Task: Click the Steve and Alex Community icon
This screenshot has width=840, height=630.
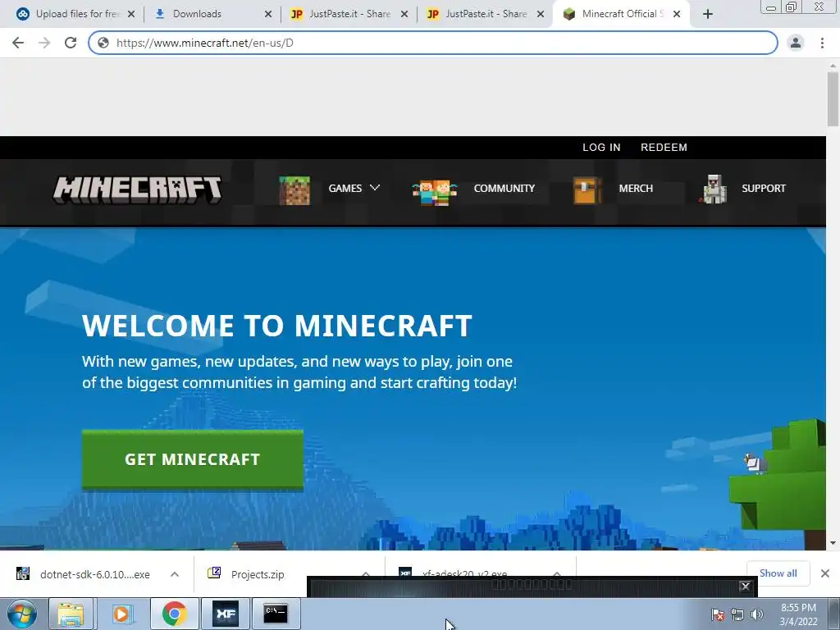Action: coord(435,192)
